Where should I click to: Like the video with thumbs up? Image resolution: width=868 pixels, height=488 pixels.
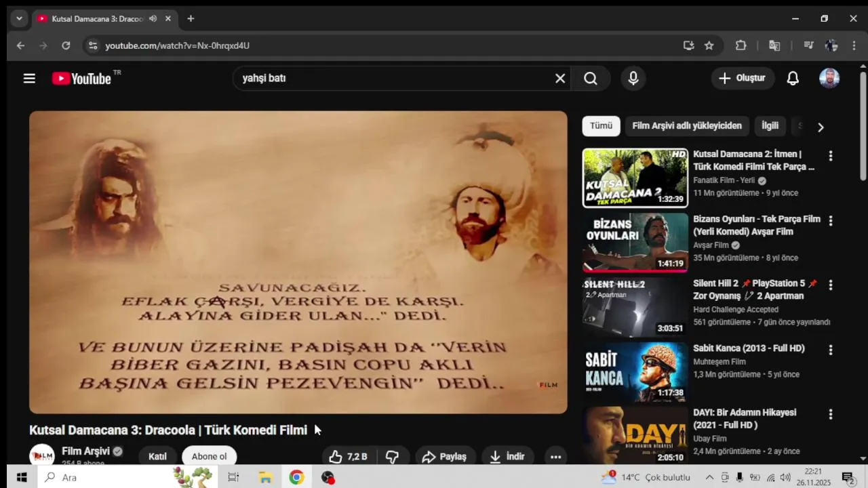pos(349,456)
